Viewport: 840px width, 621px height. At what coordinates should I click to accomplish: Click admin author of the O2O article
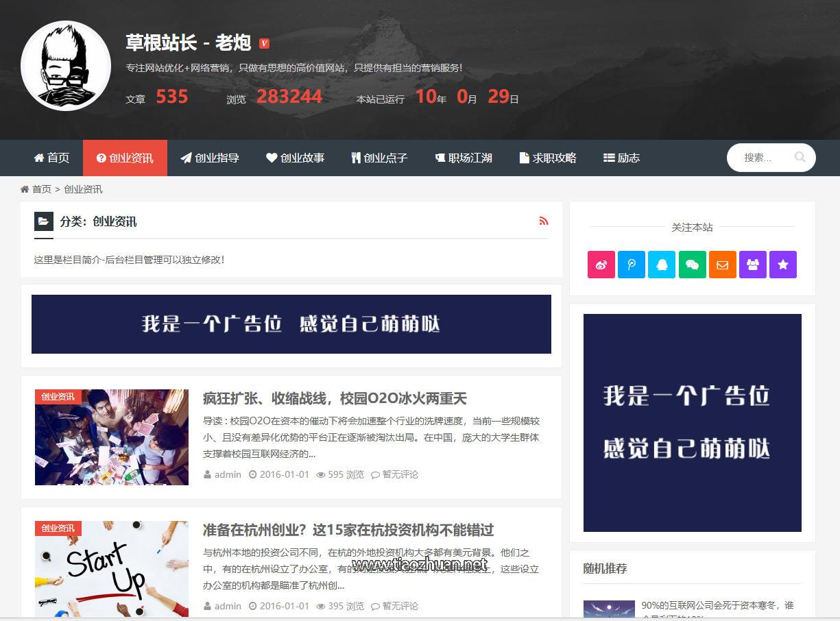[x=223, y=474]
